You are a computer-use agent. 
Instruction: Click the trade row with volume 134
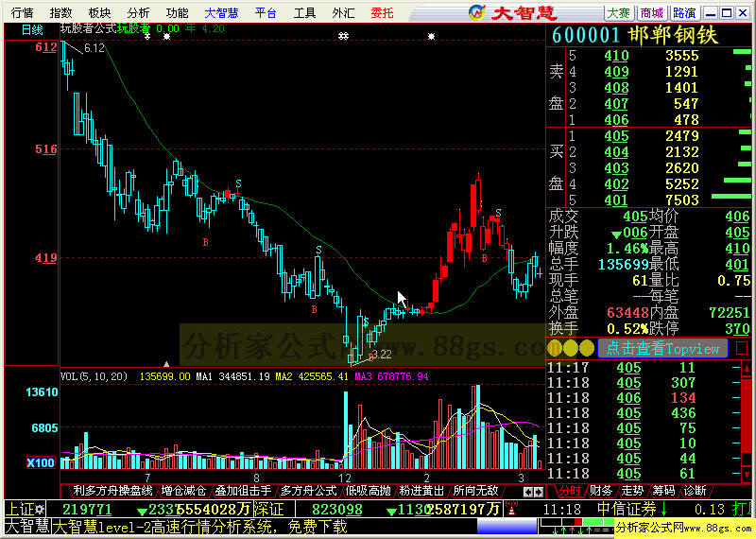[x=644, y=397]
